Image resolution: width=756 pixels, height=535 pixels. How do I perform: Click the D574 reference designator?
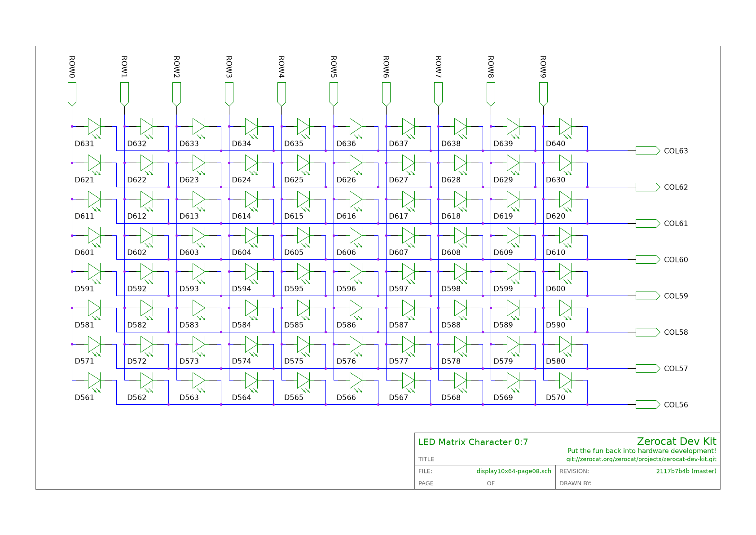click(241, 361)
